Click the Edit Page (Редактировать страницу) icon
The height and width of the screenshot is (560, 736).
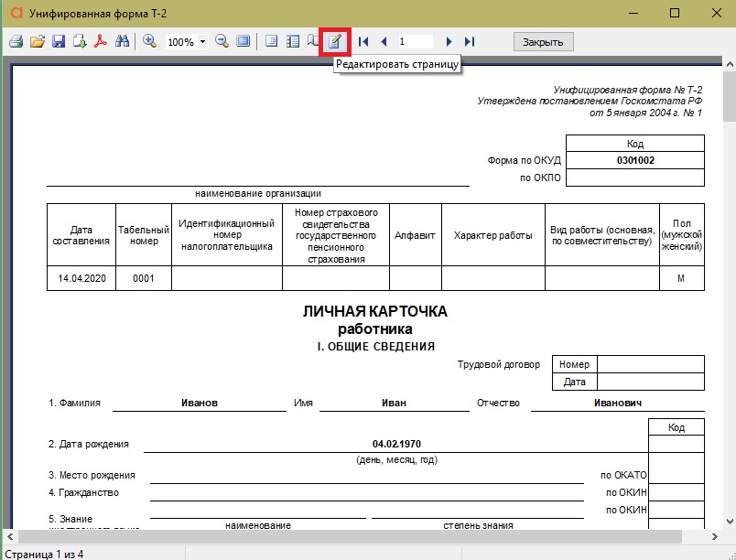pos(334,42)
